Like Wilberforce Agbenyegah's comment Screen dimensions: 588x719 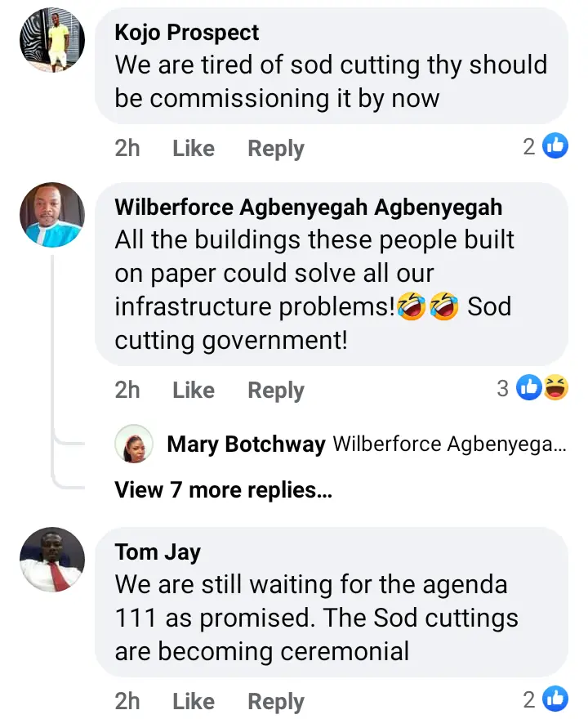[194, 391]
